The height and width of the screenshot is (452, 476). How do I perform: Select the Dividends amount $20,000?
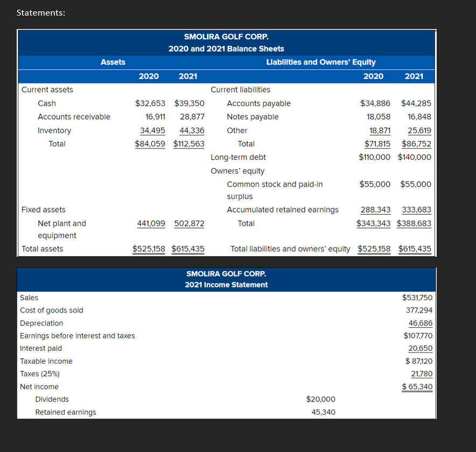click(320, 399)
